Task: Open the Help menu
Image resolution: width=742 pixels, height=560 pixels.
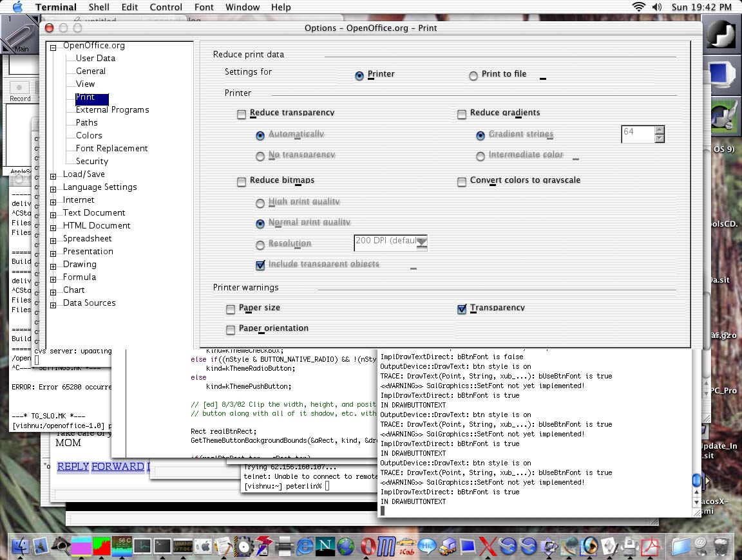Action: coord(281,7)
